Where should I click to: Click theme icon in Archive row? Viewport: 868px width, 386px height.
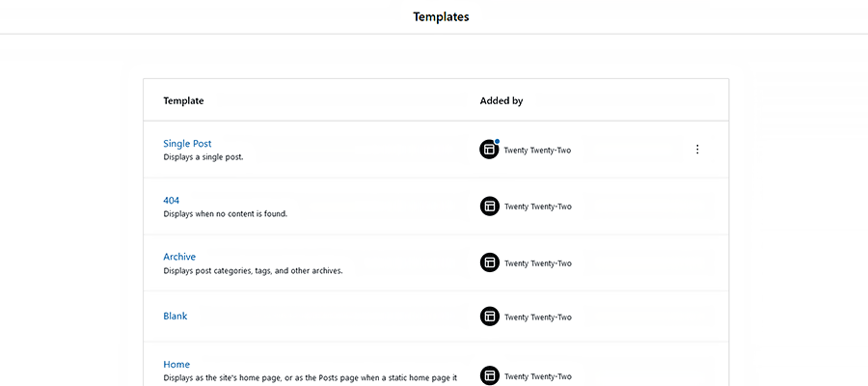[x=489, y=262]
